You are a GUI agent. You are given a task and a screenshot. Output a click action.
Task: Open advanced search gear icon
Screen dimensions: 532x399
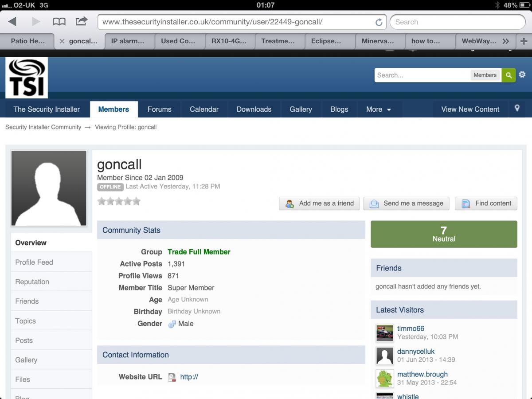coord(522,74)
